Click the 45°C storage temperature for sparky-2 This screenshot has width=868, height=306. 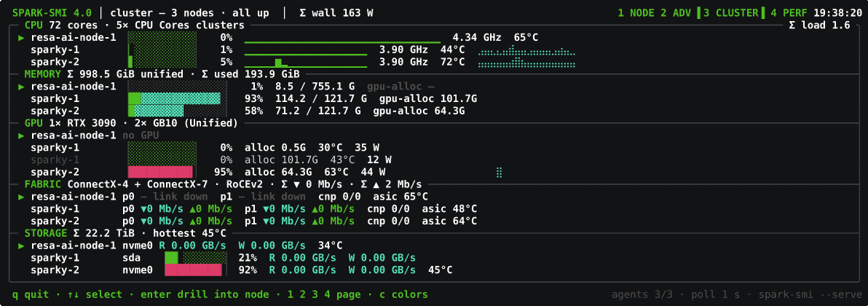pyautogui.click(x=440, y=270)
